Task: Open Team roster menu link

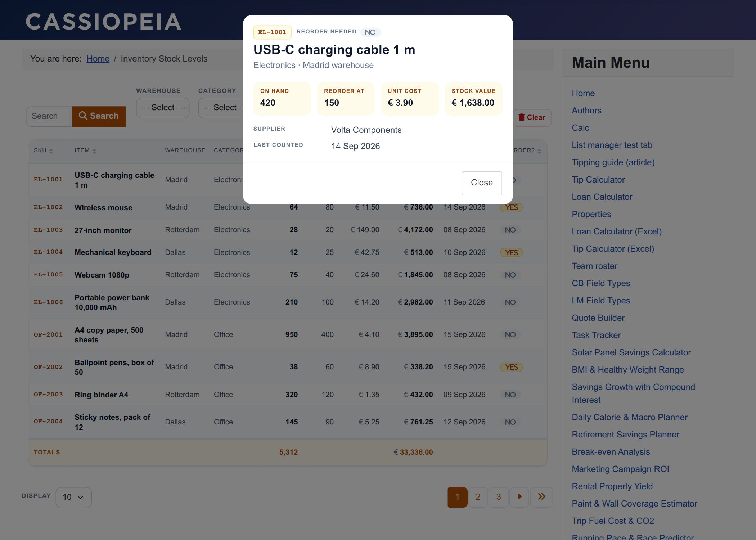Action: click(595, 266)
